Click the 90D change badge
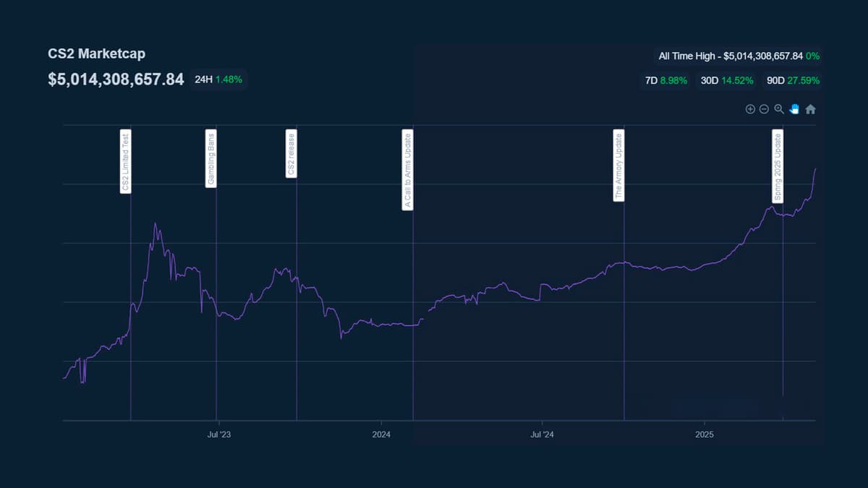Screen dimensions: 868x488 pos(793,81)
